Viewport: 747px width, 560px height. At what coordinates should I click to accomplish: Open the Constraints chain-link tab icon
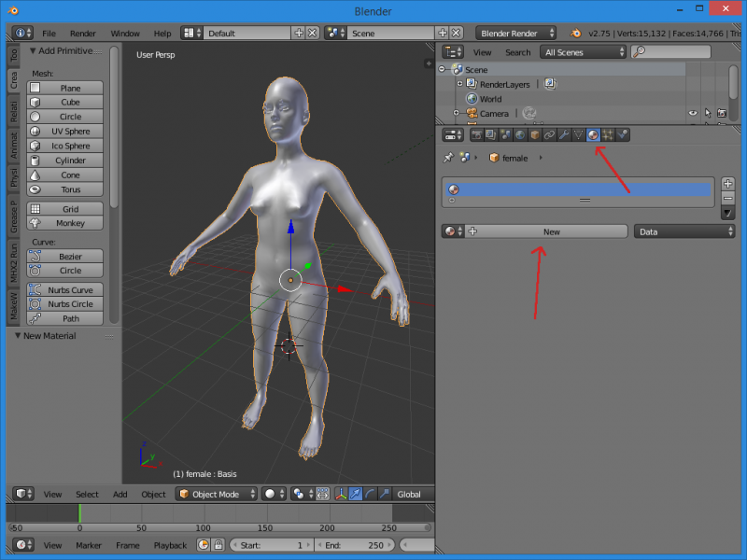tap(550, 134)
